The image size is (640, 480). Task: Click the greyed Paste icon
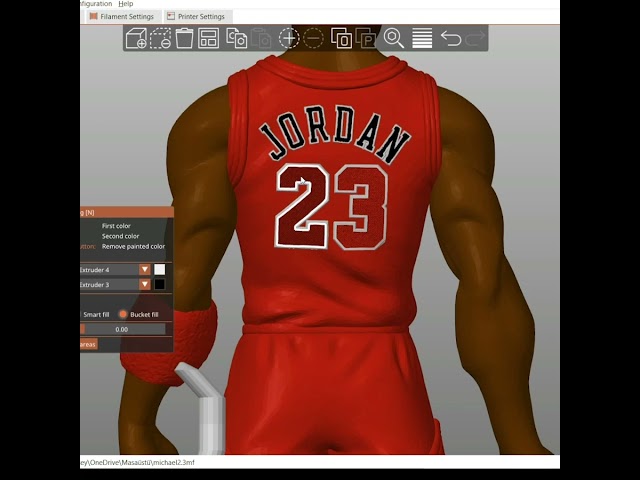pyautogui.click(x=261, y=38)
